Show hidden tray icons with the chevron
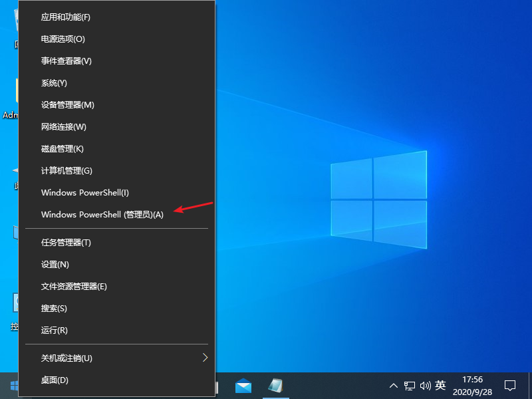Screen dimensions: 532x399 394,385
